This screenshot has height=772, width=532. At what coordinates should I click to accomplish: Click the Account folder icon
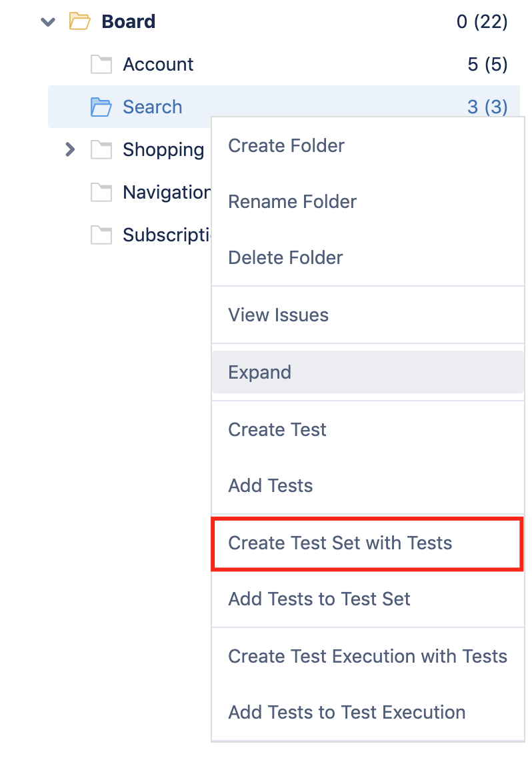(x=101, y=64)
